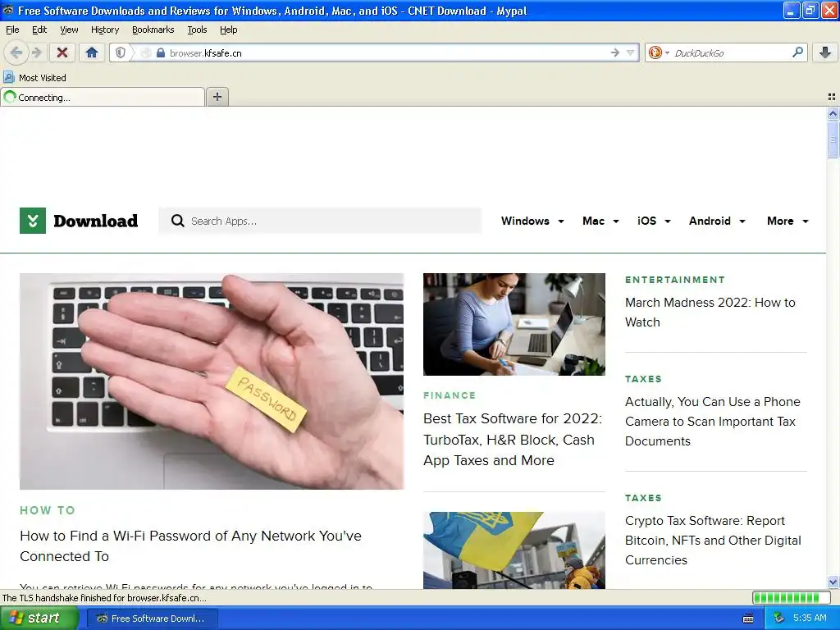This screenshot has height=630, width=840.
Task: Open the Bookmarks menu
Action: [x=153, y=30]
